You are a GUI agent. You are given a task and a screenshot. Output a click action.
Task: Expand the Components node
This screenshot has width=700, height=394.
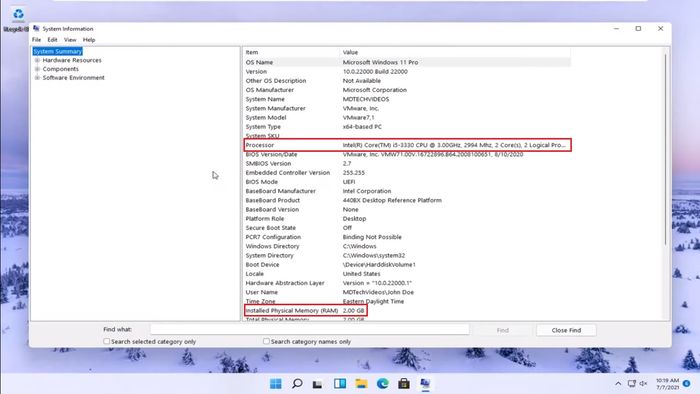38,69
